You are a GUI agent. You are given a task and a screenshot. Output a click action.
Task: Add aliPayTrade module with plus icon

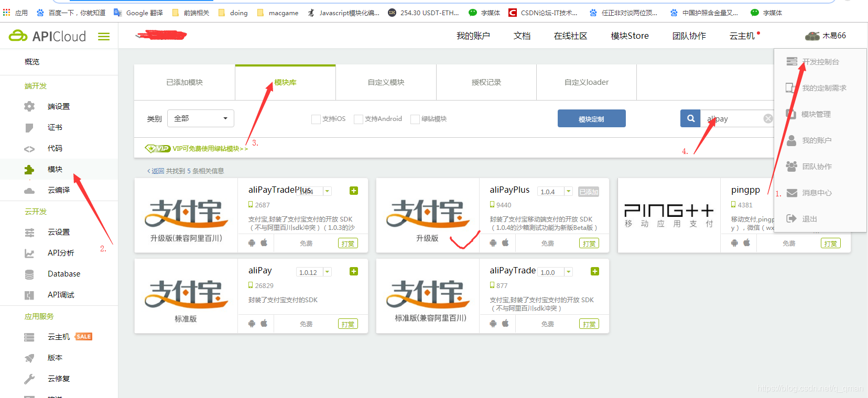pos(595,271)
